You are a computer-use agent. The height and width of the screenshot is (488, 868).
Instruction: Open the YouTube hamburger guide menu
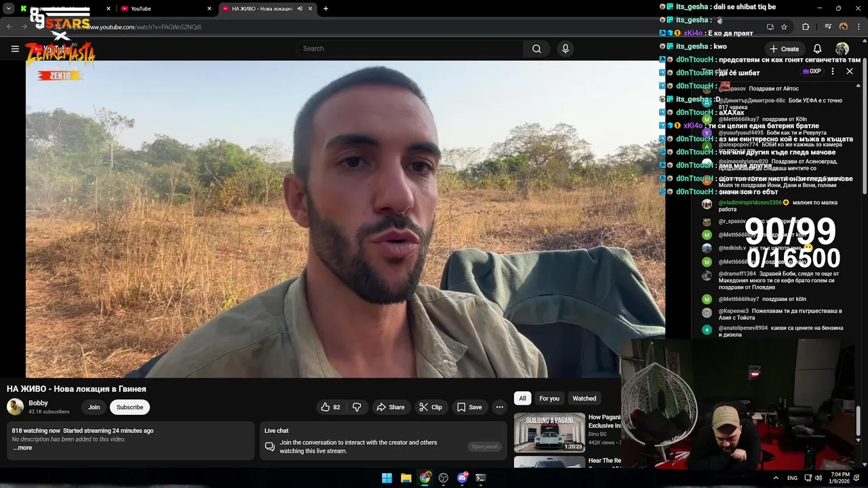tap(15, 49)
